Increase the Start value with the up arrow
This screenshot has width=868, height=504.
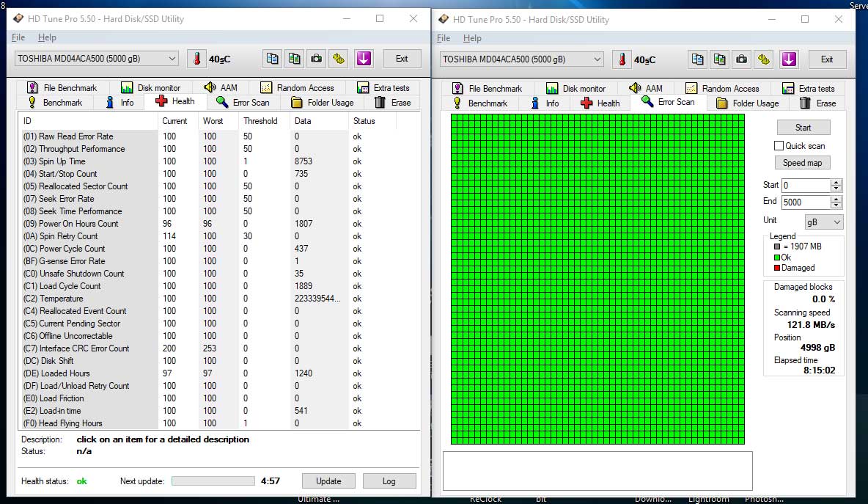click(836, 182)
